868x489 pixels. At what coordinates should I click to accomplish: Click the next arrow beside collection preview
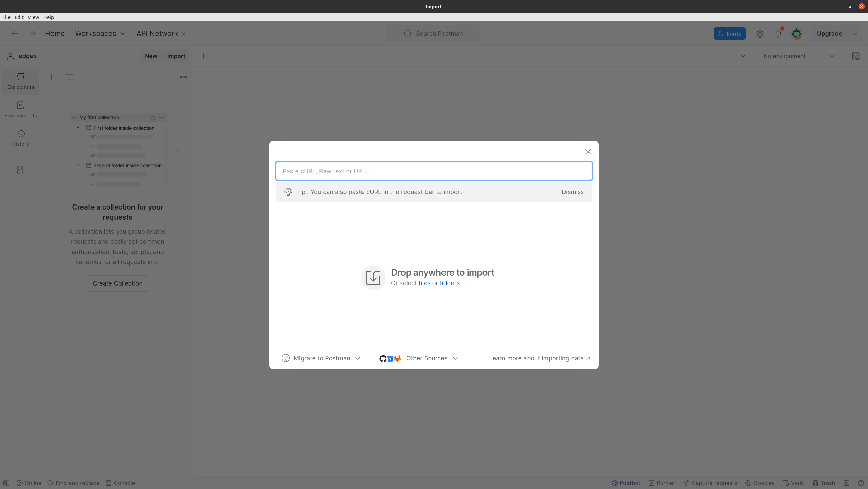click(x=177, y=150)
